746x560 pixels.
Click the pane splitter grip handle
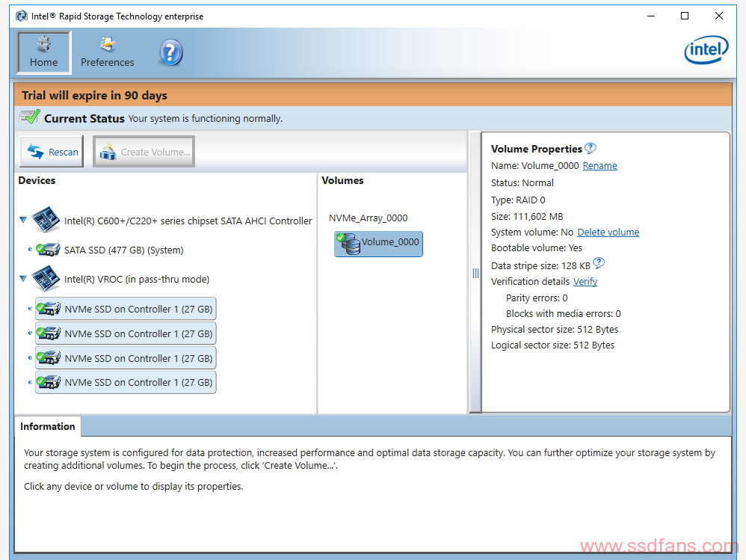(475, 273)
